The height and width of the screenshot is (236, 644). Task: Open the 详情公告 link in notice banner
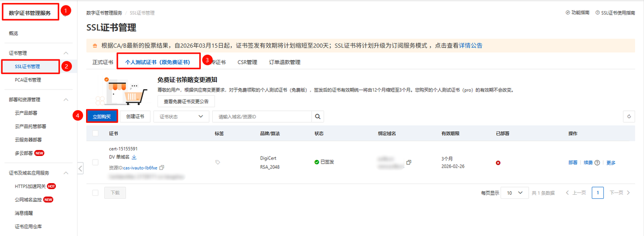tap(470, 45)
